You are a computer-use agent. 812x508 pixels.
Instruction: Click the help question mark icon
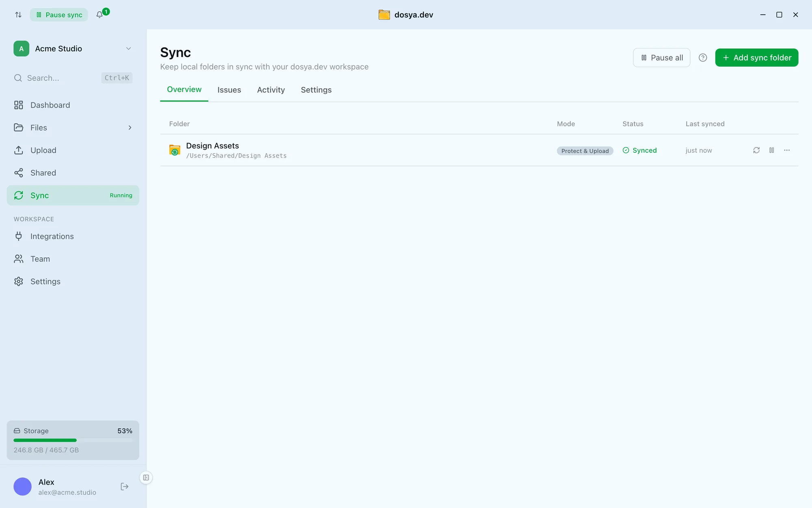703,58
